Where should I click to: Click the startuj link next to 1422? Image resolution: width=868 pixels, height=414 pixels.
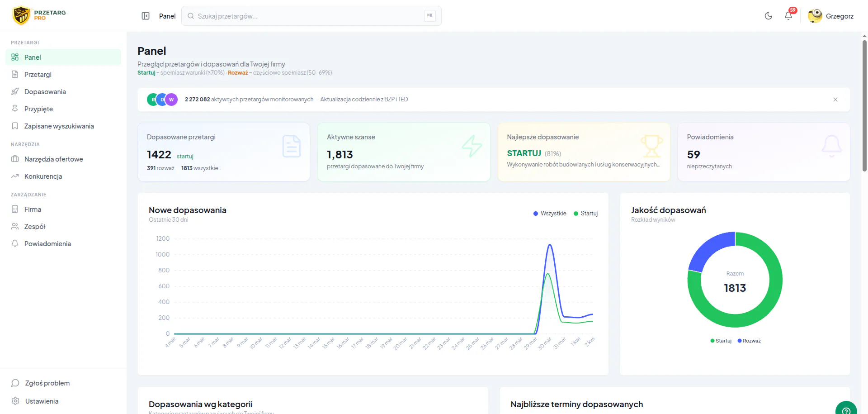185,156
